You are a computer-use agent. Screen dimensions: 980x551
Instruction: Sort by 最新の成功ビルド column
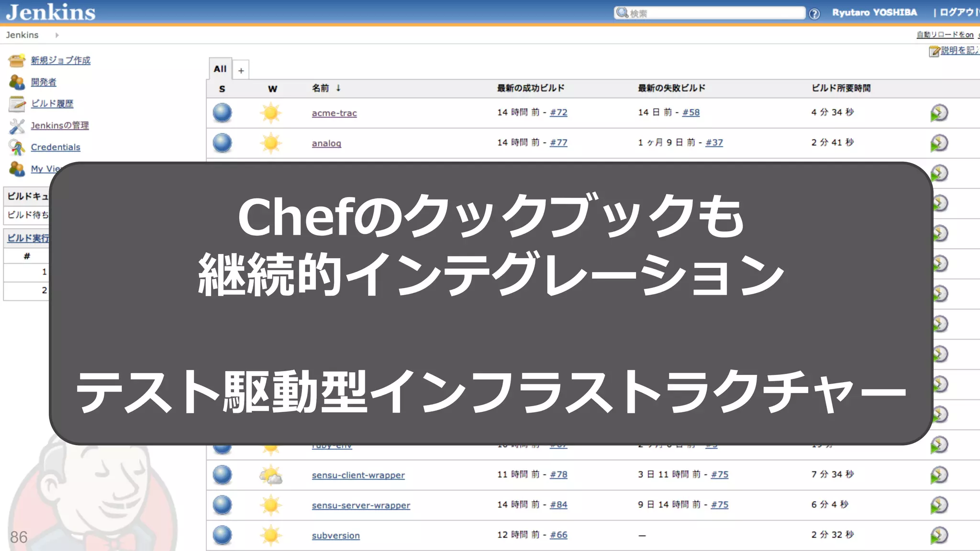click(x=531, y=88)
